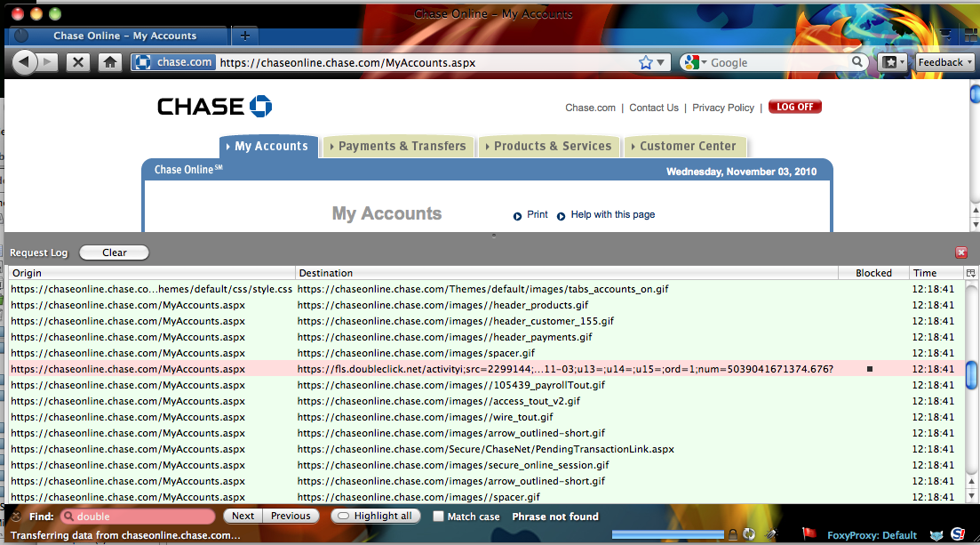This screenshot has width=980, height=545.
Task: Toggle the Match case checkbox
Action: pos(438,517)
